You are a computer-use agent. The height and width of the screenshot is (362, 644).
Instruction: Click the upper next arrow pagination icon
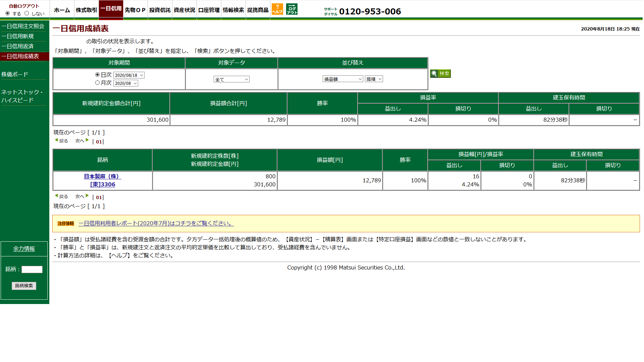[x=87, y=140]
